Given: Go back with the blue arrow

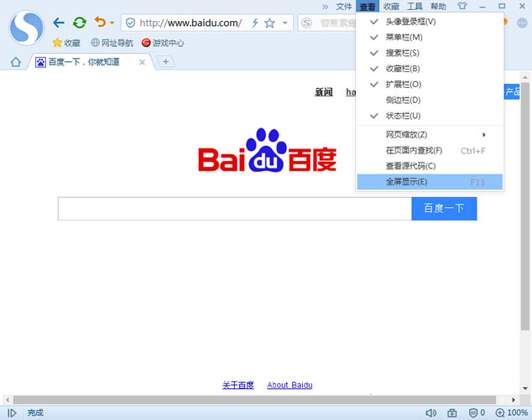Looking at the screenshot, I should (59, 23).
